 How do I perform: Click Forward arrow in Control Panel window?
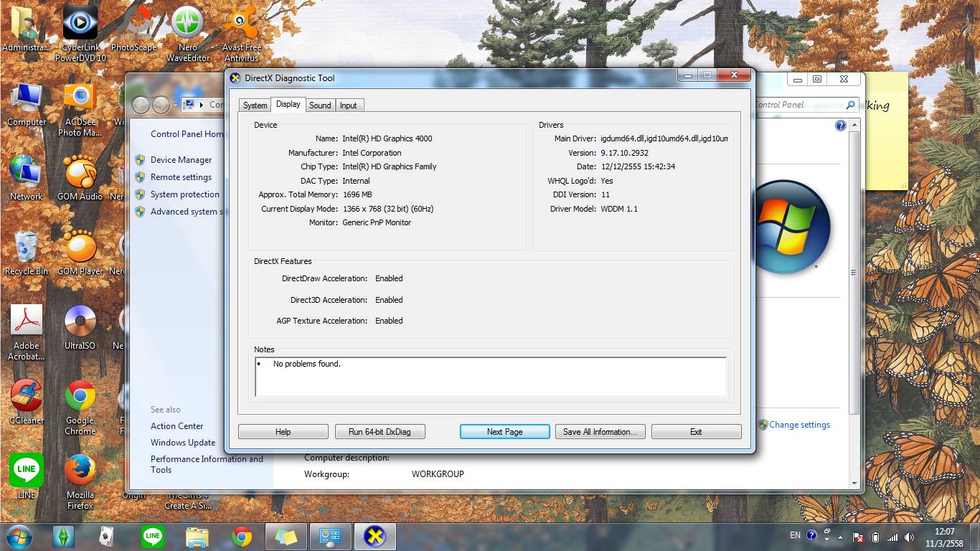click(161, 105)
